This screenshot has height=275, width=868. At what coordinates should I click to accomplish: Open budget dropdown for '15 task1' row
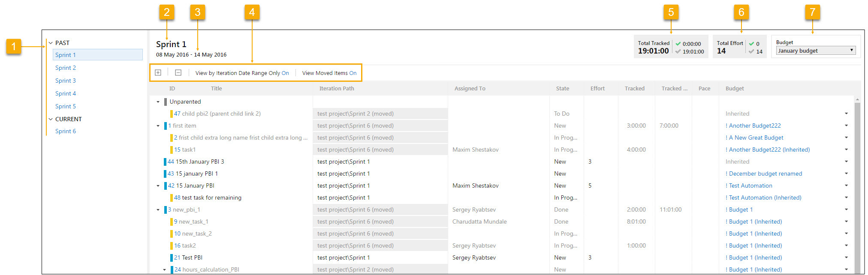[846, 149]
